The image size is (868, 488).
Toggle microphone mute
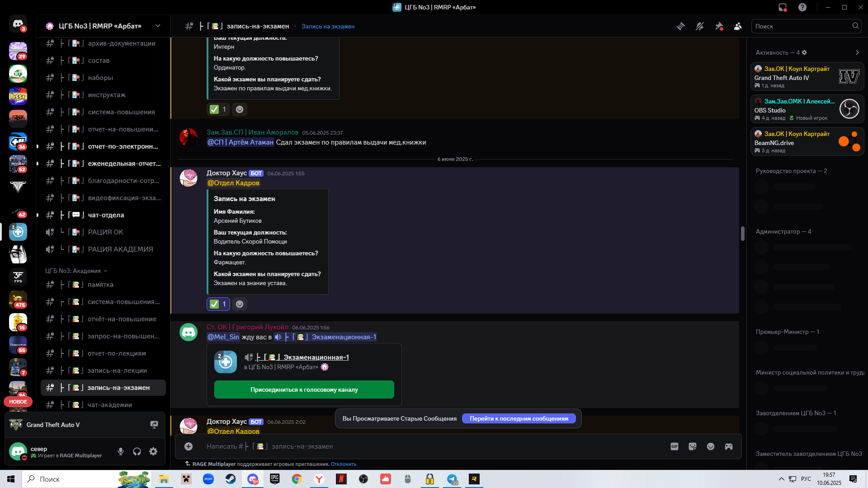tap(121, 451)
